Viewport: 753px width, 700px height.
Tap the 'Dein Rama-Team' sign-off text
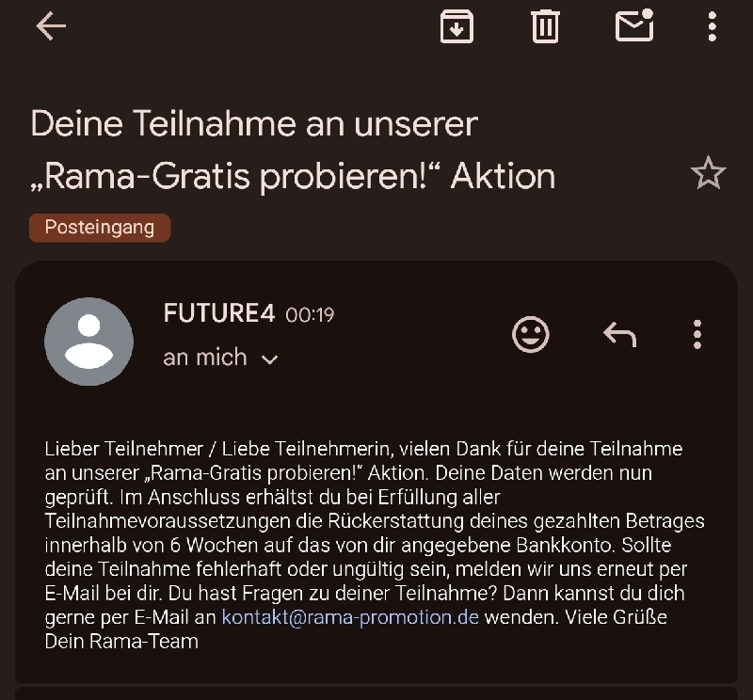point(121,643)
